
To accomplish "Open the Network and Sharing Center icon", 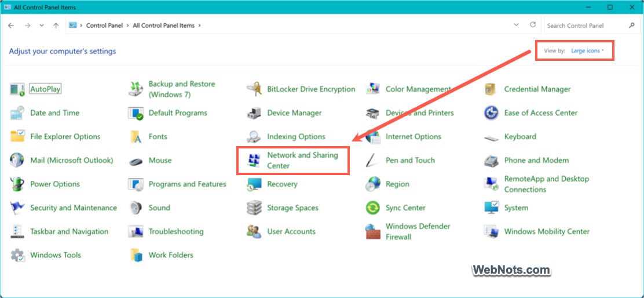I will pos(254,160).
